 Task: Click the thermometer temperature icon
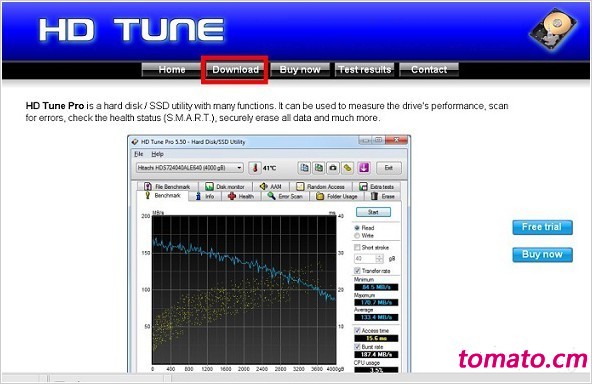click(255, 168)
